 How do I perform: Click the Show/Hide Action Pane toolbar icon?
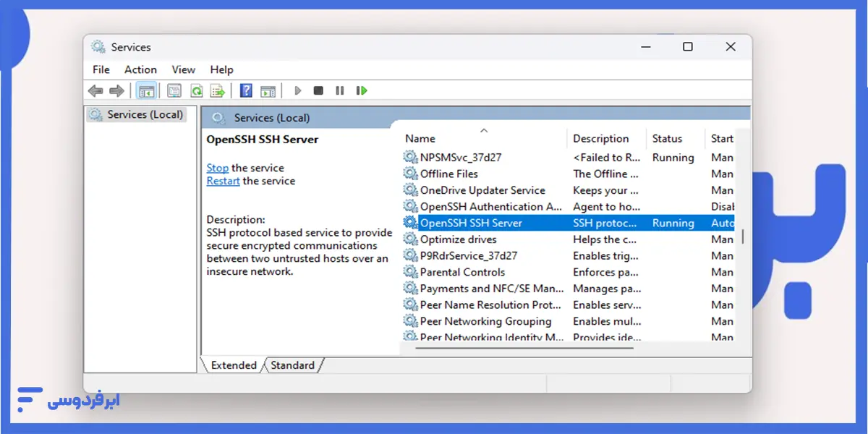tap(268, 90)
